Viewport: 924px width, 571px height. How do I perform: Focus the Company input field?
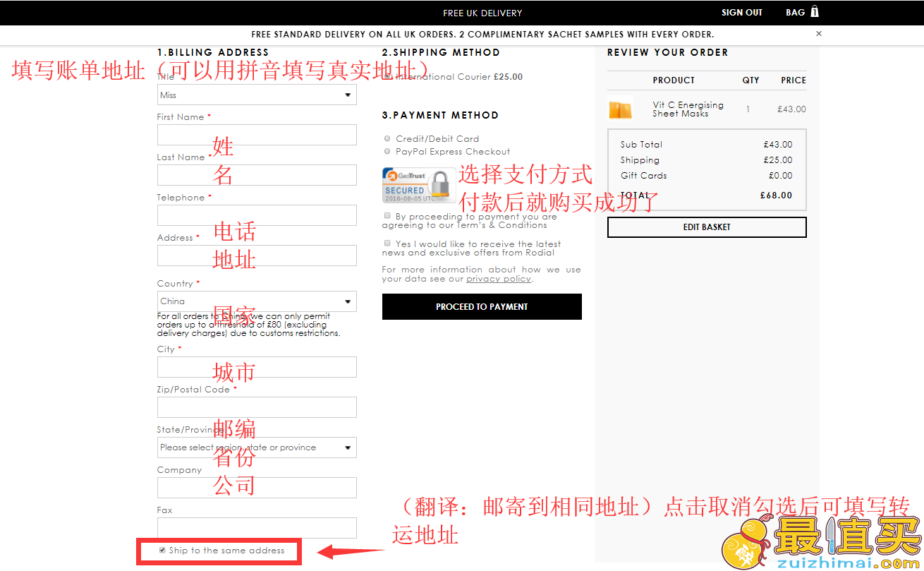coord(257,488)
